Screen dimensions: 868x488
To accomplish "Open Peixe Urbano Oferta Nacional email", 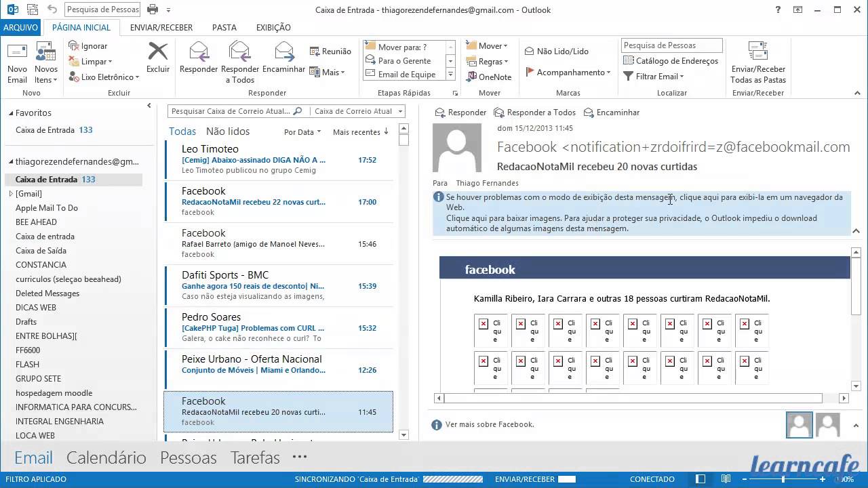I will tap(279, 370).
